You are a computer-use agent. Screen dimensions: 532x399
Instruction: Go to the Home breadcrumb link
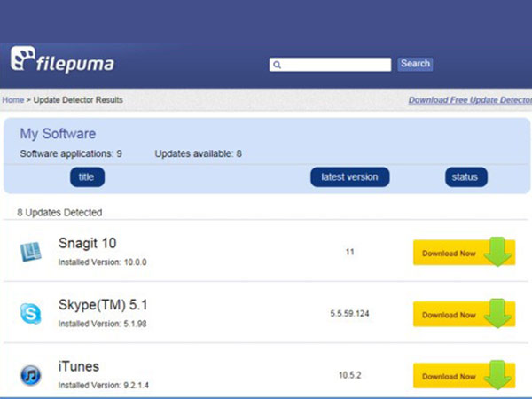pyautogui.click(x=13, y=100)
